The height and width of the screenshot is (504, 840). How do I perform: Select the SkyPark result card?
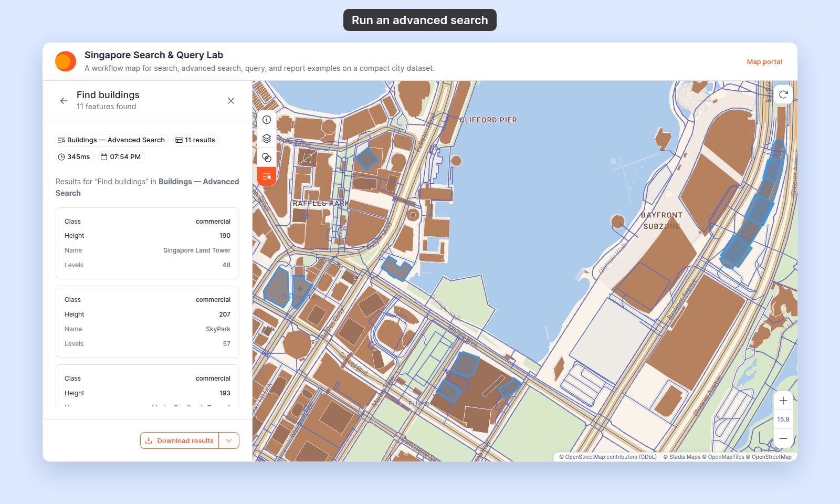[x=148, y=322]
